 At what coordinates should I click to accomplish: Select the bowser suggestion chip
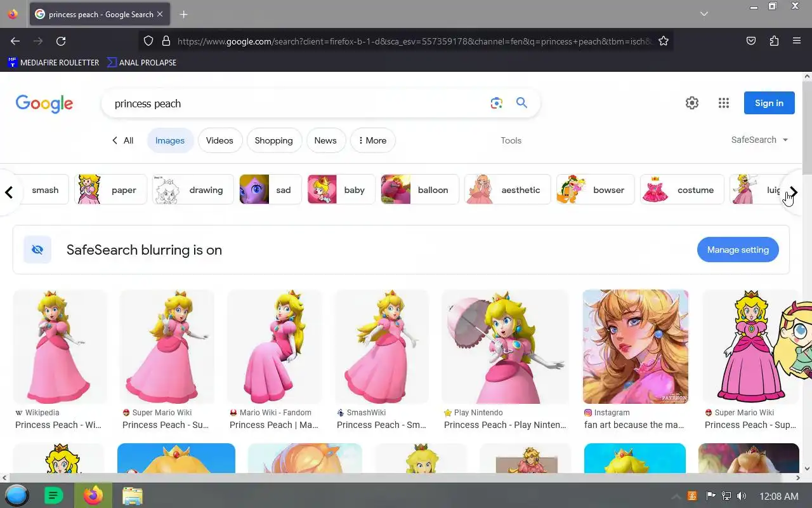click(595, 190)
